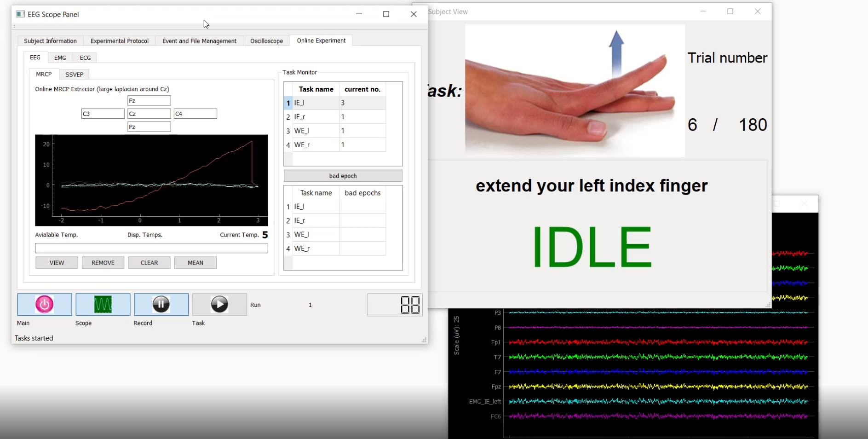Click the EEG Scope Panel title bar icon
Screen dimensions: 868x439
[x=19, y=14]
